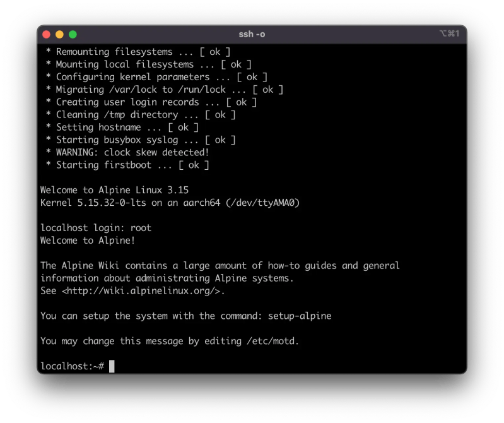Click the 'Welcome to Alpine!' line
This screenshot has width=504, height=423.
[x=88, y=241]
